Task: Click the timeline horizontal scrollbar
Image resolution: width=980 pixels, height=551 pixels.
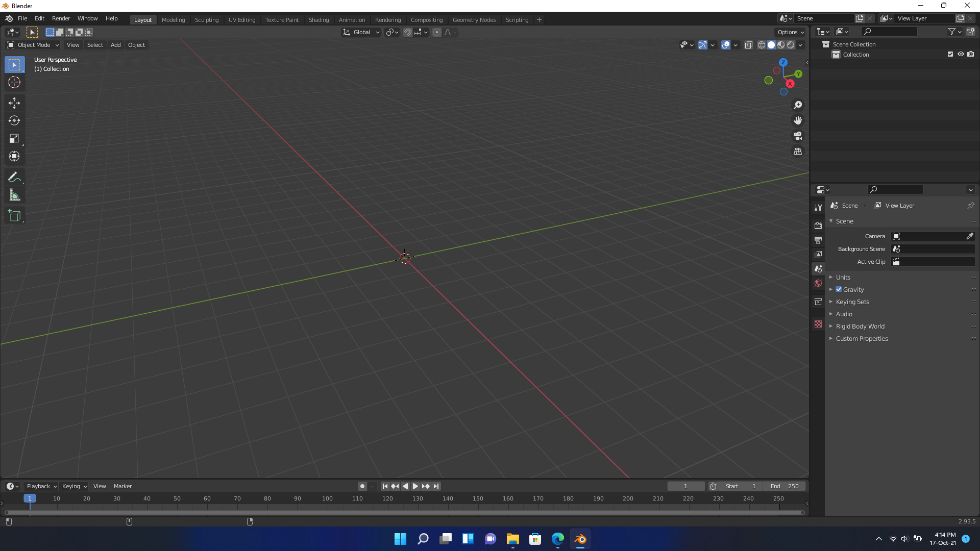Action: [404, 512]
